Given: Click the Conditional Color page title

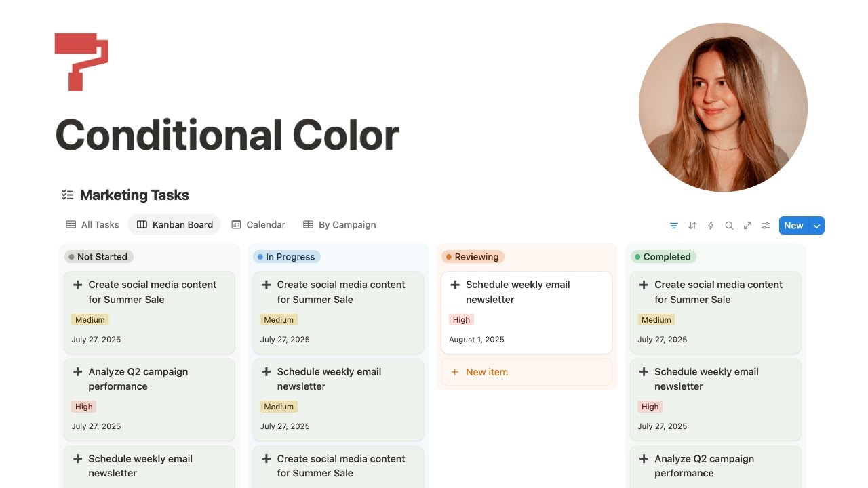Looking at the screenshot, I should (227, 135).
